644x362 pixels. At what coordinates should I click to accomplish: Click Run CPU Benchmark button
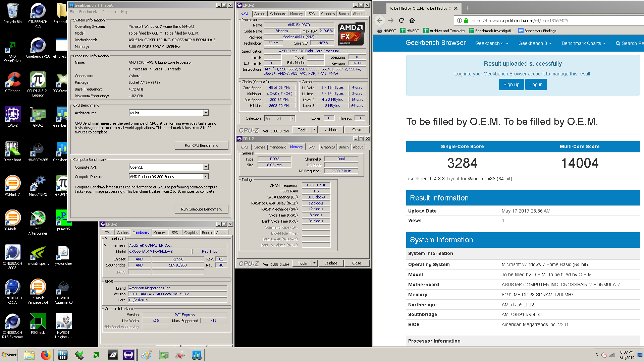click(201, 145)
